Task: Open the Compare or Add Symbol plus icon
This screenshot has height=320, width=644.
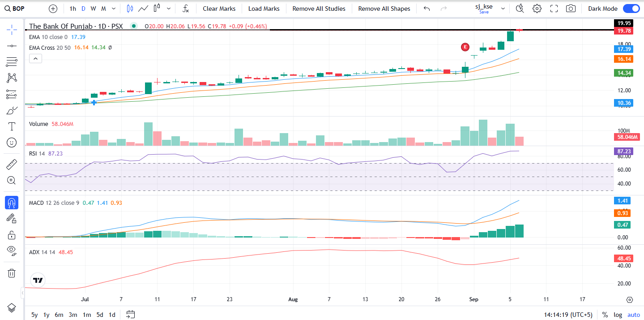Action: coord(53,9)
